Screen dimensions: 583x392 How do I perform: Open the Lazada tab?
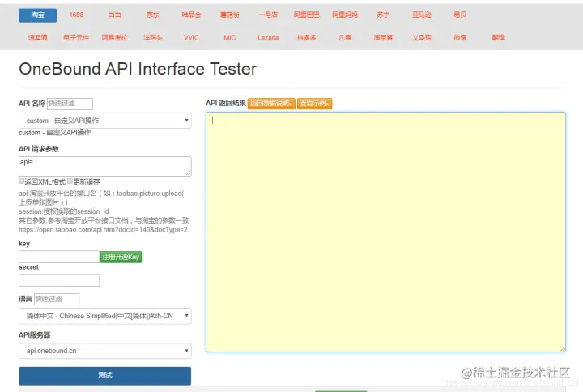[268, 37]
